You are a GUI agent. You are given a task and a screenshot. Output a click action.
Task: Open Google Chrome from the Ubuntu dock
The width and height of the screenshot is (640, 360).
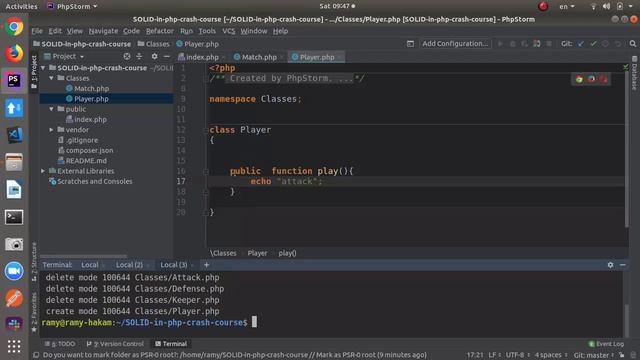click(x=14, y=27)
